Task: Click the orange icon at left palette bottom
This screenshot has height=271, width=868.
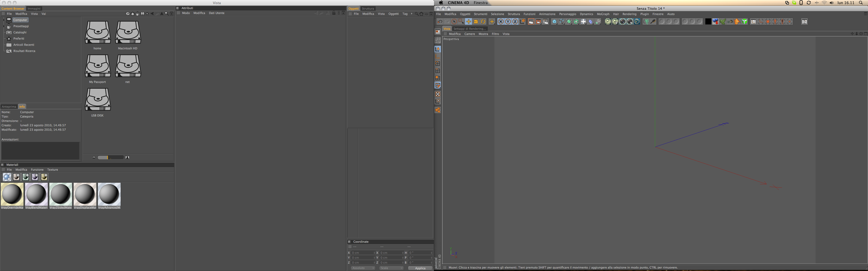Action: tap(438, 110)
